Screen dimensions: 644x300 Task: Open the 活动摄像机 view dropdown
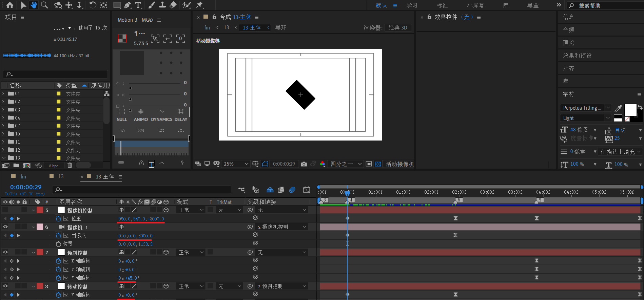coord(399,164)
